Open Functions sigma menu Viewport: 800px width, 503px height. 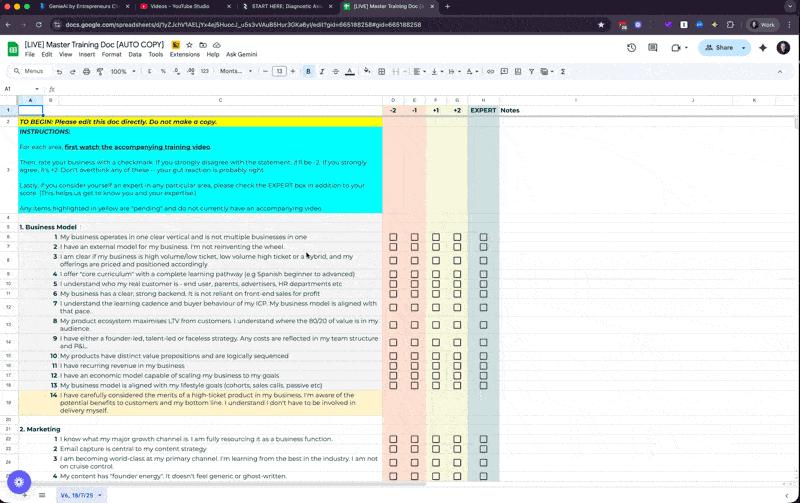pos(563,72)
